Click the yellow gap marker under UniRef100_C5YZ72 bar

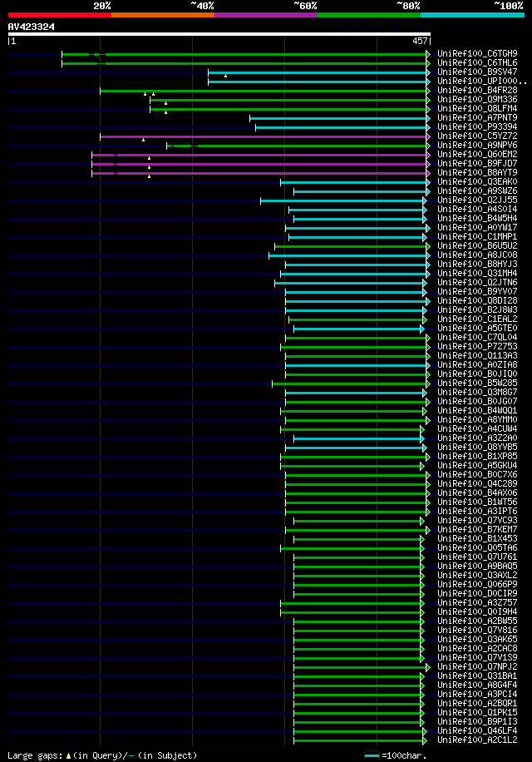coord(143,140)
